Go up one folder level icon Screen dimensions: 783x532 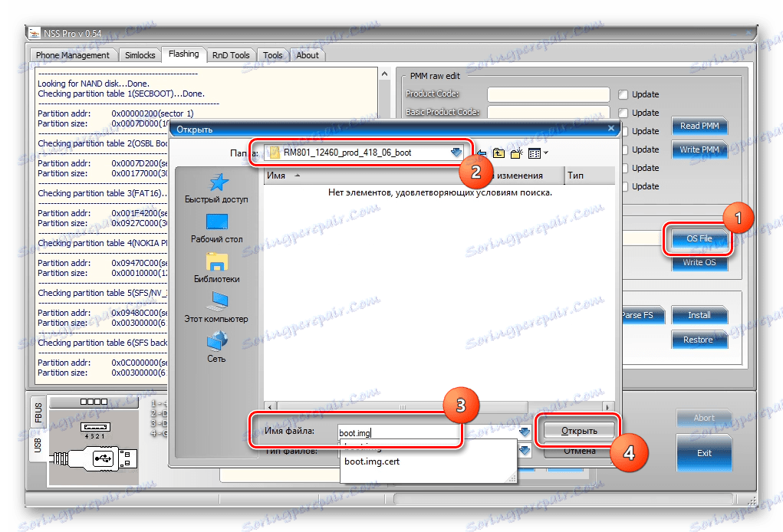click(498, 153)
